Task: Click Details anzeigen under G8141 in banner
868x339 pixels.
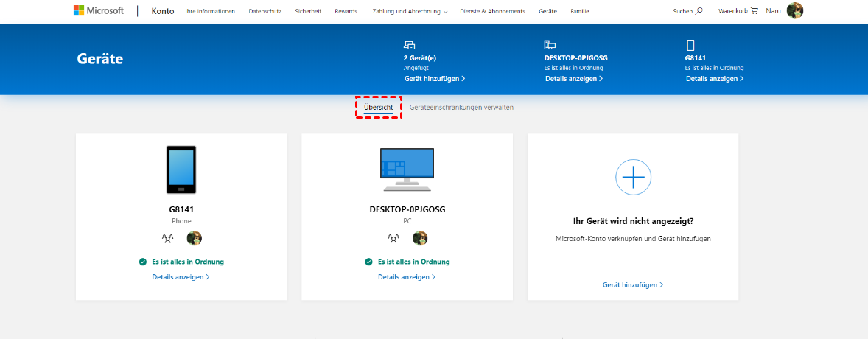Action: 715,79
